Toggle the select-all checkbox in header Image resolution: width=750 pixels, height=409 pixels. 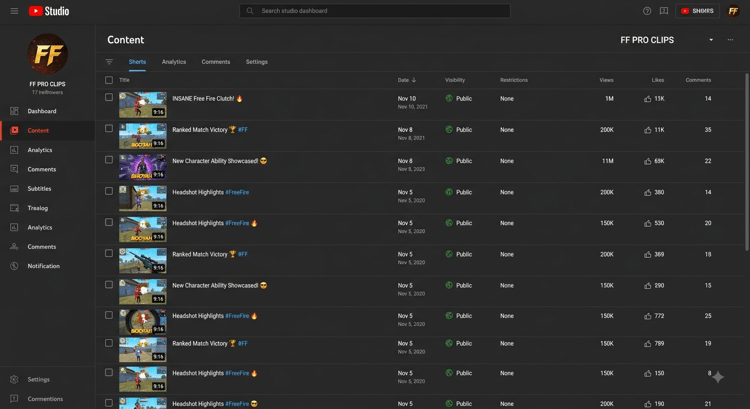(109, 80)
